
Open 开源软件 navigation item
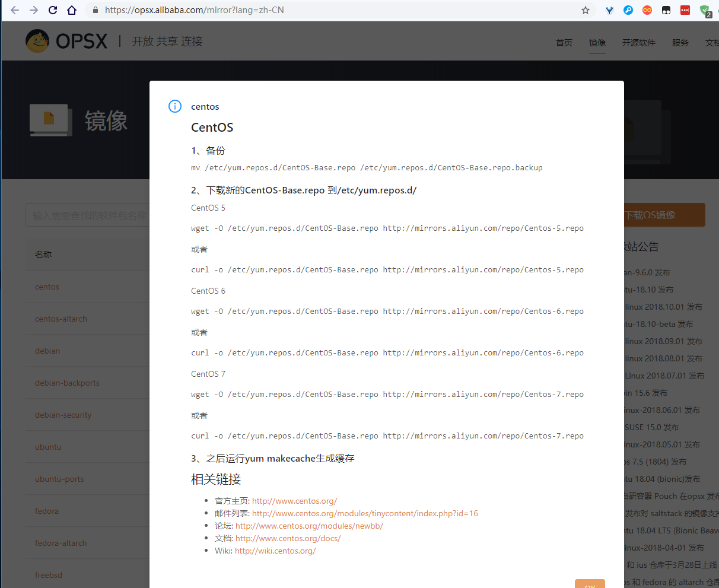[639, 43]
